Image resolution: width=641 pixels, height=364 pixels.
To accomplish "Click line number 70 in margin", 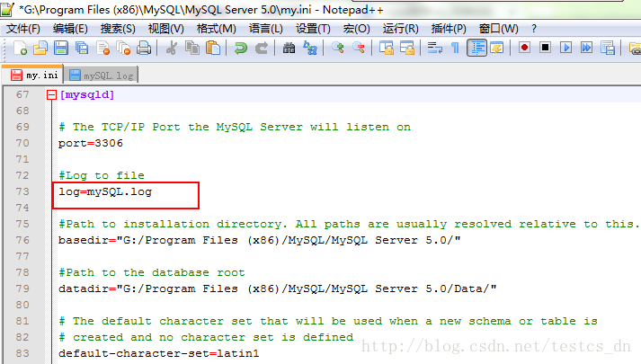I will (x=22, y=144).
